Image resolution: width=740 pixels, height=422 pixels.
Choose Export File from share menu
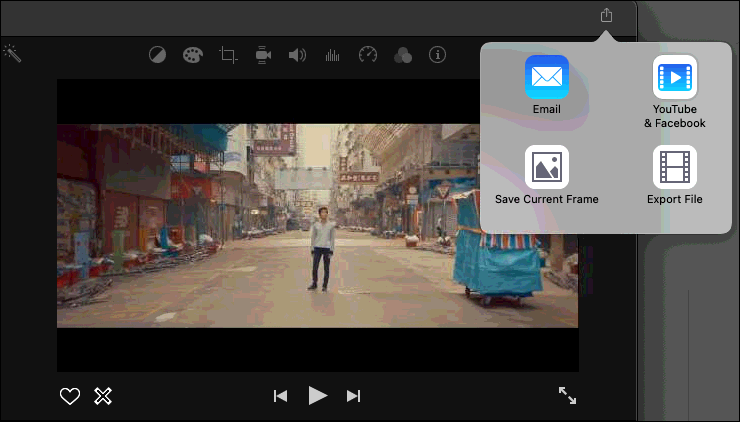click(x=674, y=168)
